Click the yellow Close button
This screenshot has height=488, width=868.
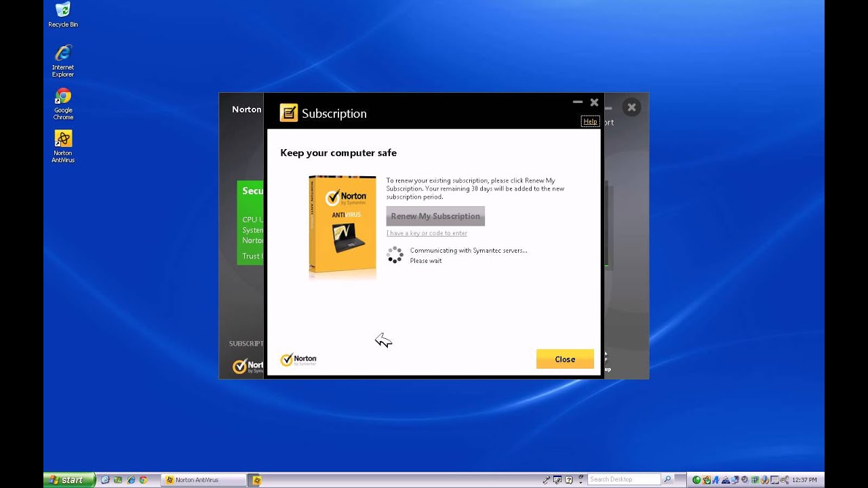[565, 359]
